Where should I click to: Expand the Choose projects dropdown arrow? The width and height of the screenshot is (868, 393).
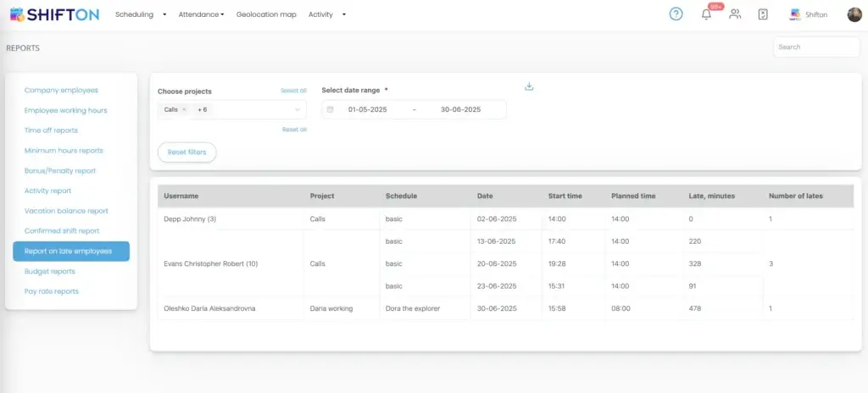click(x=298, y=110)
